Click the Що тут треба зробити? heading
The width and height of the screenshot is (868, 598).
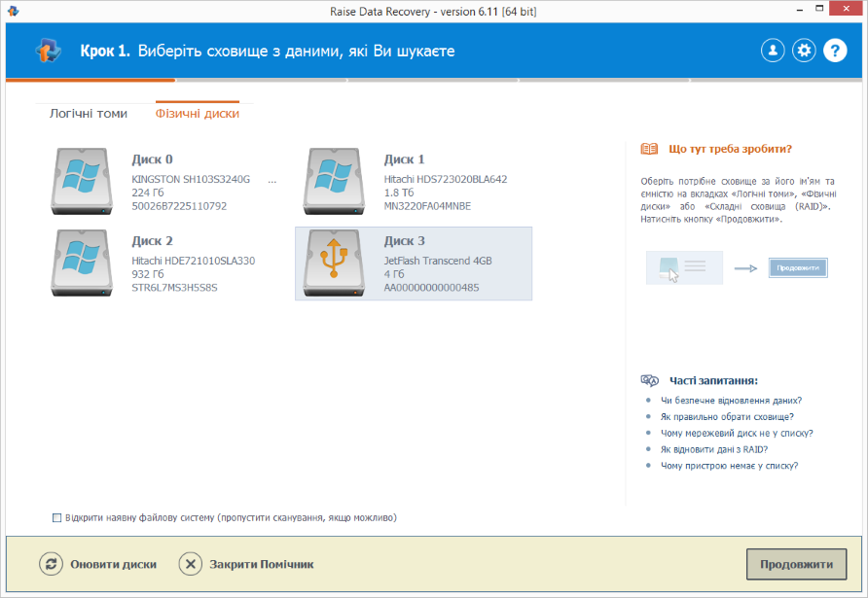[x=730, y=149]
